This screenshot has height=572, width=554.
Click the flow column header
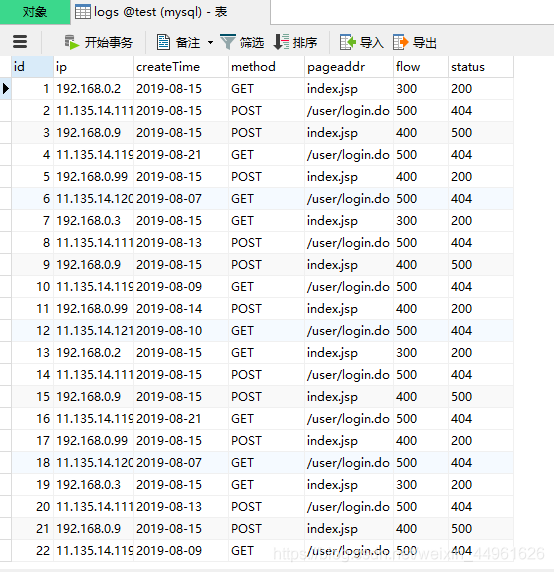point(421,67)
